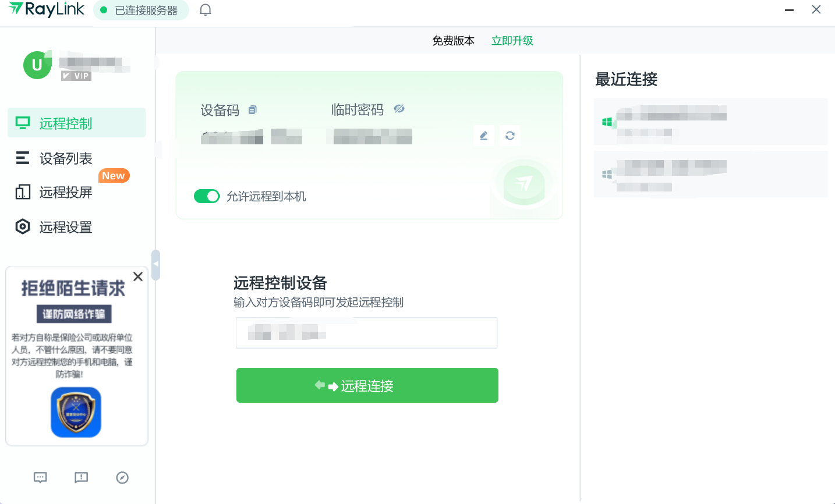
Task: Click the VIP badge
Action: (76, 76)
